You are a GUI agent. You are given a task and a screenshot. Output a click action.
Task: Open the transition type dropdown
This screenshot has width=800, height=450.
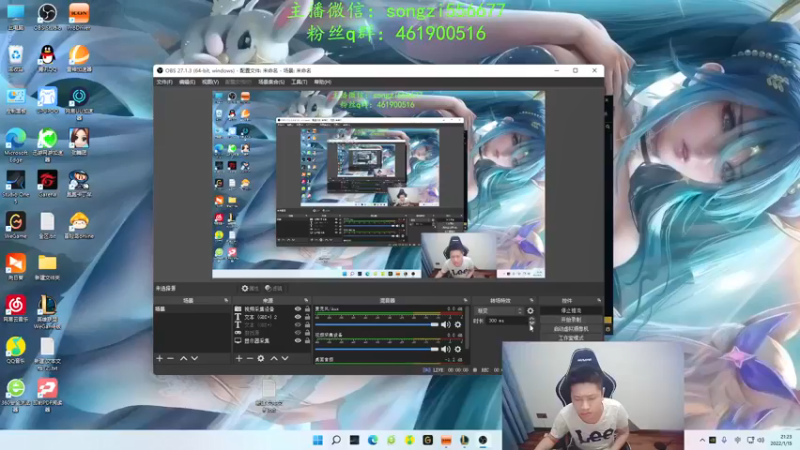499,311
